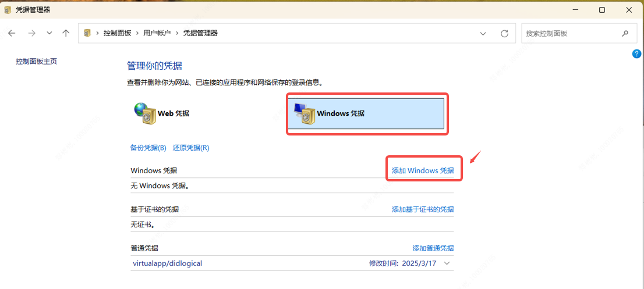
Task: Open the blue help icon
Action: pos(636,53)
